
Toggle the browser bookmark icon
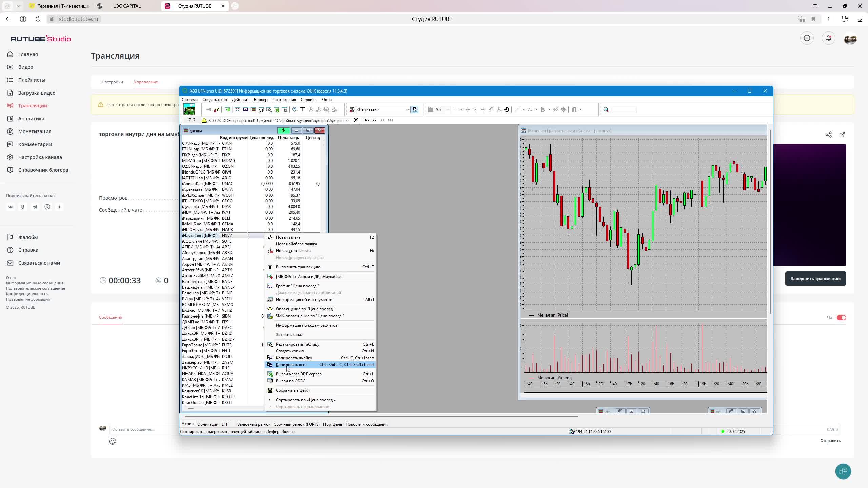[813, 19]
